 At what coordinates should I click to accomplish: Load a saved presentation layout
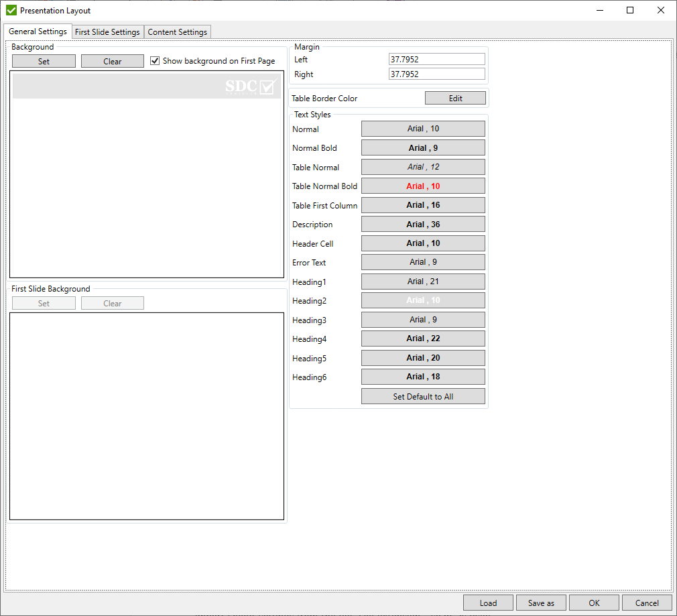pos(488,602)
